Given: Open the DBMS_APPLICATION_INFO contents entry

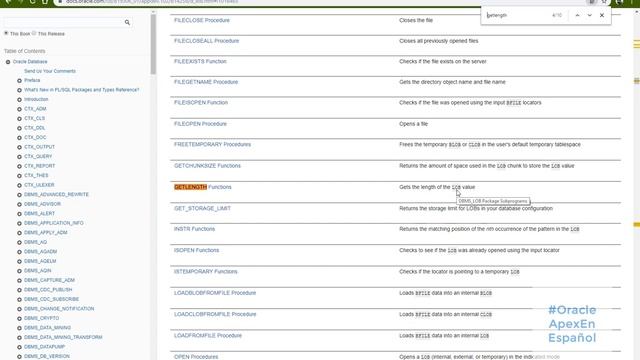Looking at the screenshot, I should [53, 223].
